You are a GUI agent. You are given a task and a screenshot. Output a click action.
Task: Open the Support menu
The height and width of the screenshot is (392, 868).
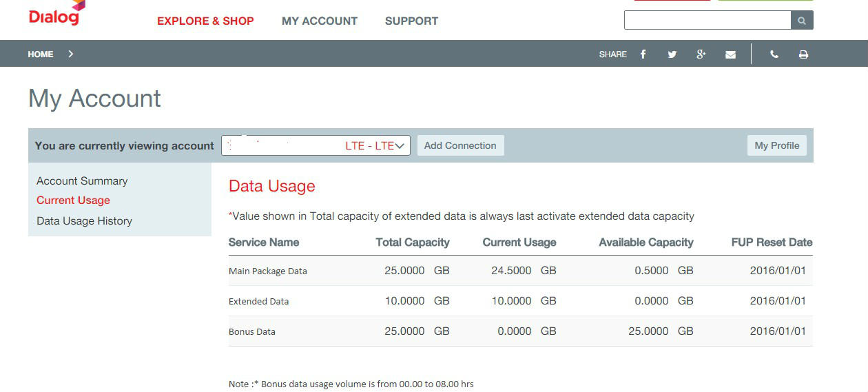point(411,21)
